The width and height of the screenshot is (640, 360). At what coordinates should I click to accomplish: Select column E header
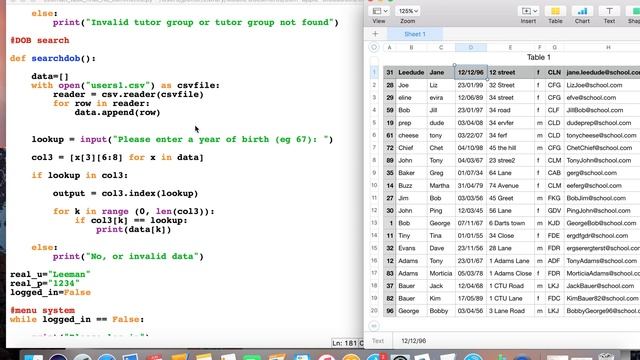coord(510,47)
